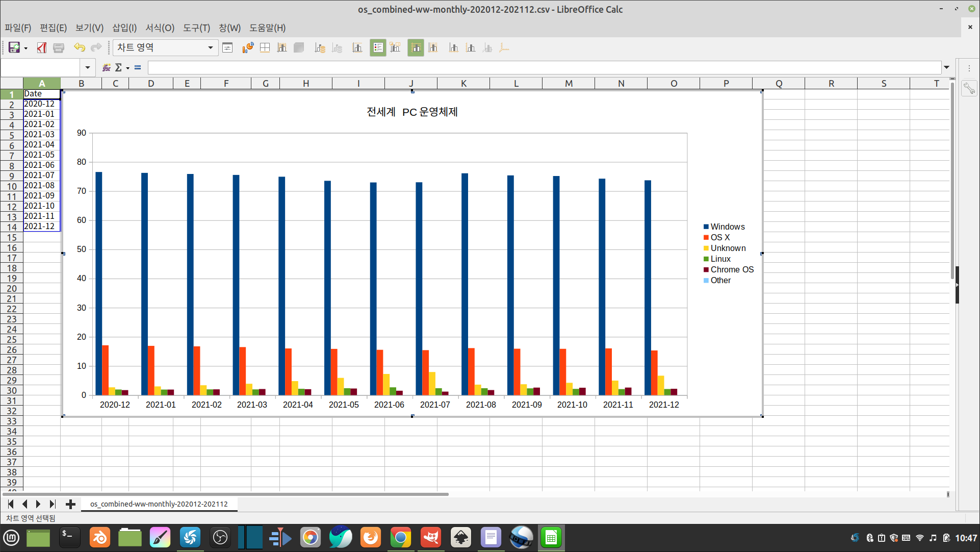Click the Windows legend color swatch
This screenshot has width=980, height=552.
coord(706,227)
